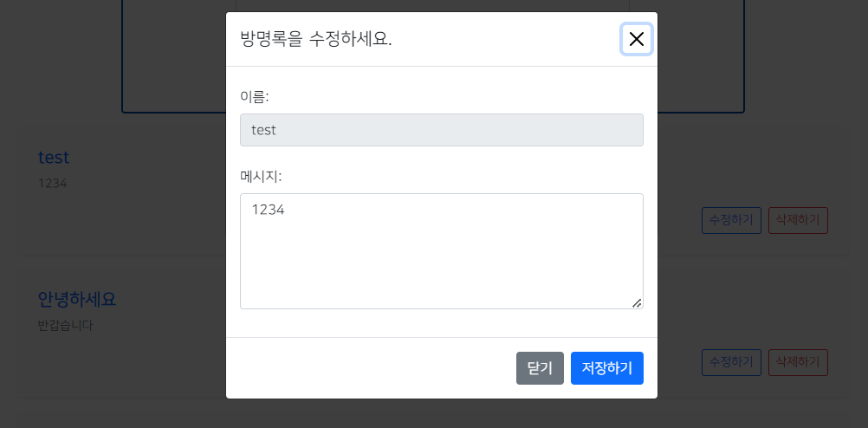Click the 이름: label

click(254, 97)
